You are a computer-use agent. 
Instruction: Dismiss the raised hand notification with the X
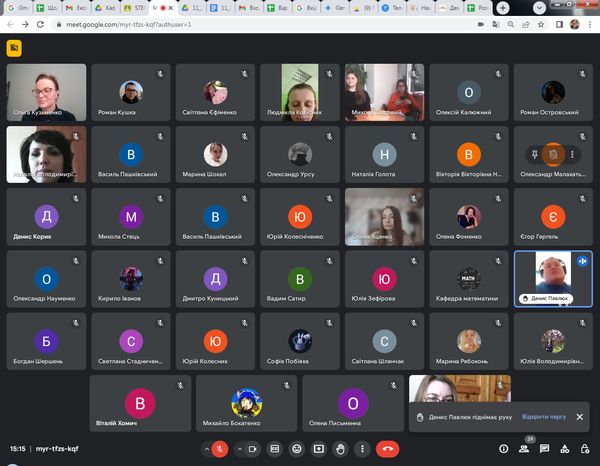(579, 417)
